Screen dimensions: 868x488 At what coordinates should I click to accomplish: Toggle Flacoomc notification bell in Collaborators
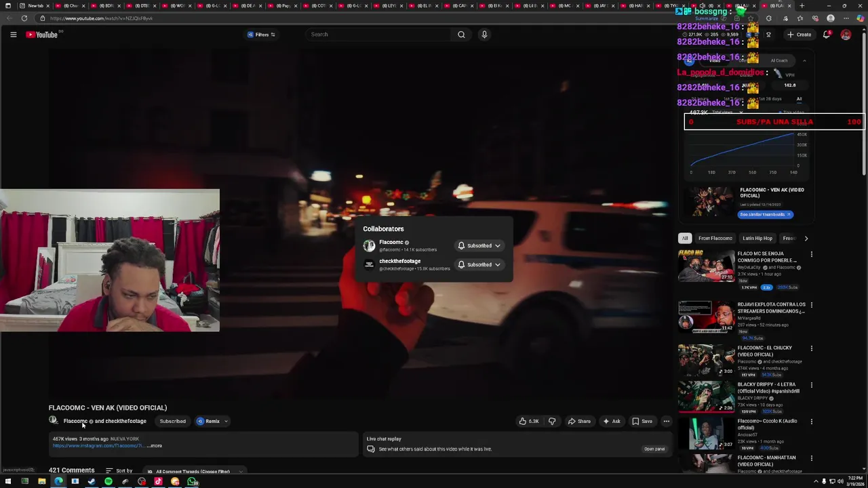461,246
